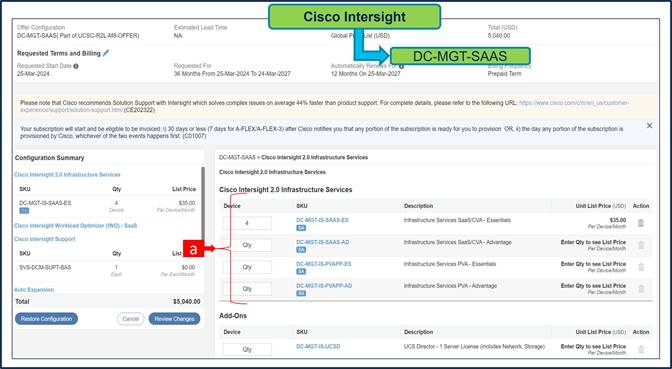Viewport: 672px width, 369px height.
Task: Click the badge under DC-MGT-IS-PVAPP-AD SKU
Action: tap(301, 294)
